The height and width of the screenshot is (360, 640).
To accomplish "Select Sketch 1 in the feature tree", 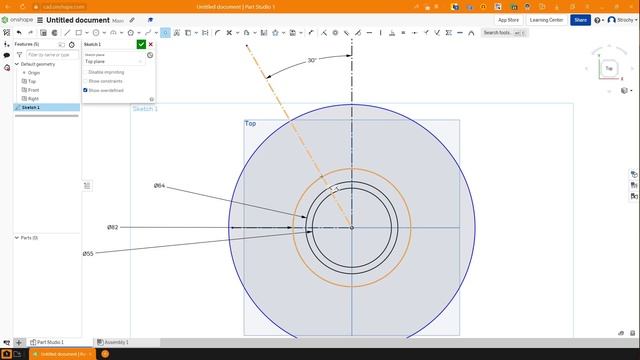I will pyautogui.click(x=47, y=107).
